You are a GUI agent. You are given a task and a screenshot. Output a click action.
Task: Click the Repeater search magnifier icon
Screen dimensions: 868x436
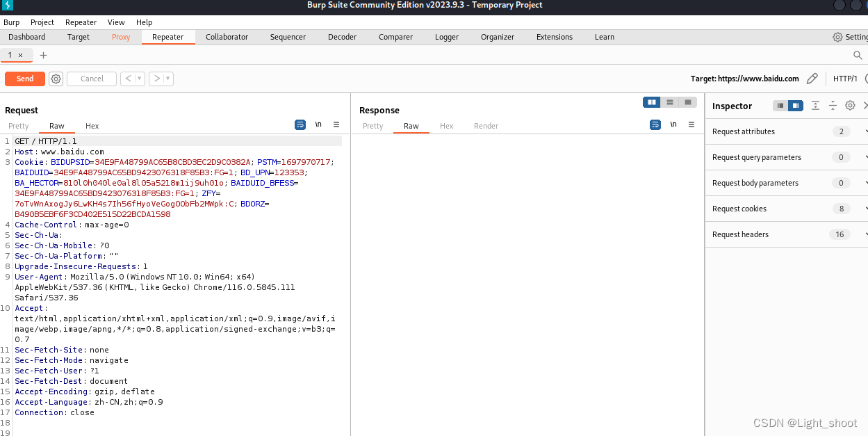858,55
